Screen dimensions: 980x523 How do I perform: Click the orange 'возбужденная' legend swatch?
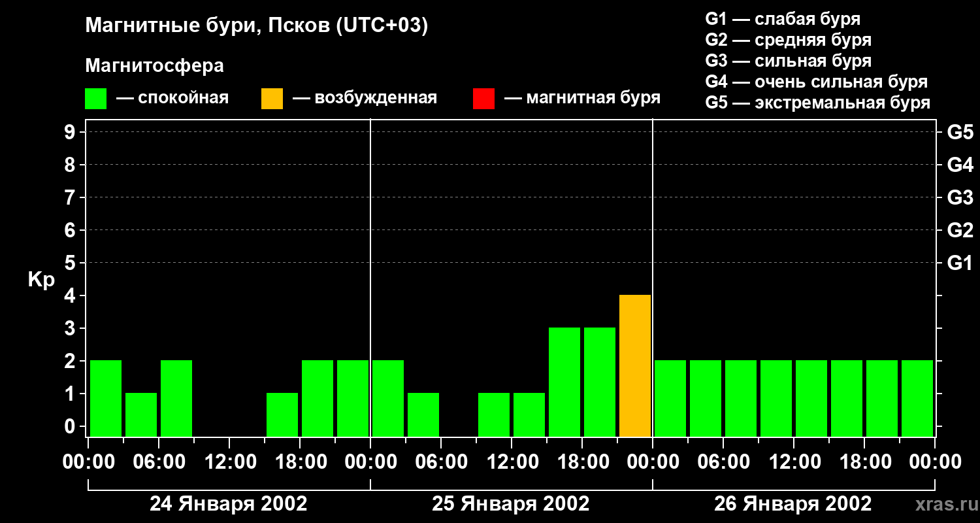(272, 98)
